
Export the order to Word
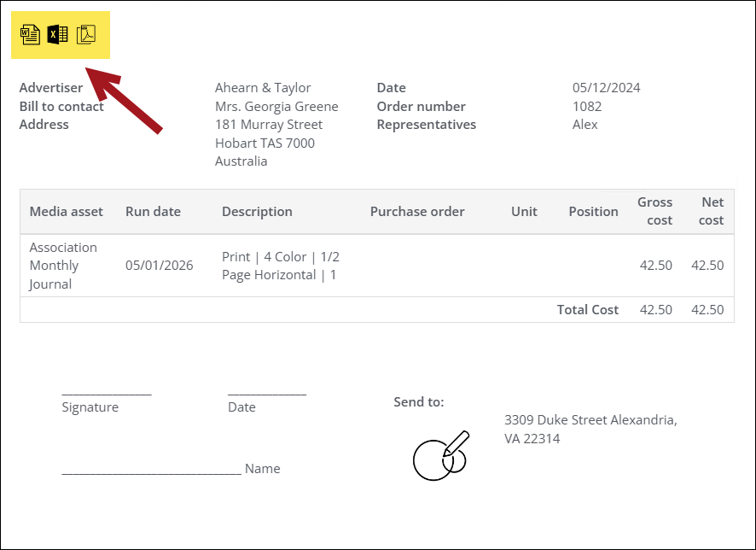tap(31, 35)
